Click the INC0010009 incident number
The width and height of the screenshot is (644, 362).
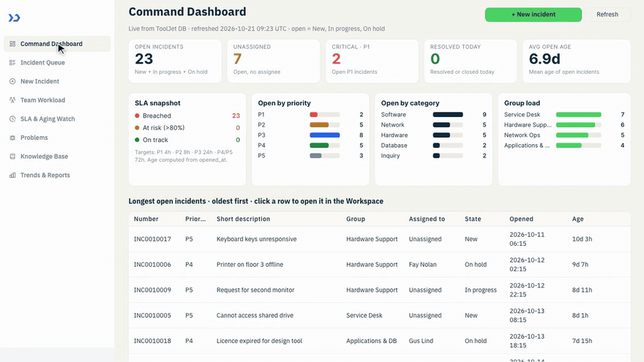[x=152, y=290]
